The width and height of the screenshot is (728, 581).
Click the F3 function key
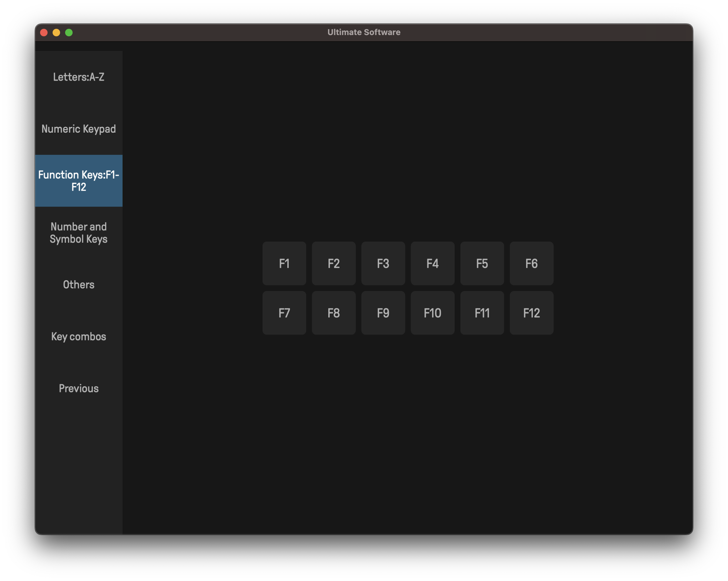pos(383,264)
